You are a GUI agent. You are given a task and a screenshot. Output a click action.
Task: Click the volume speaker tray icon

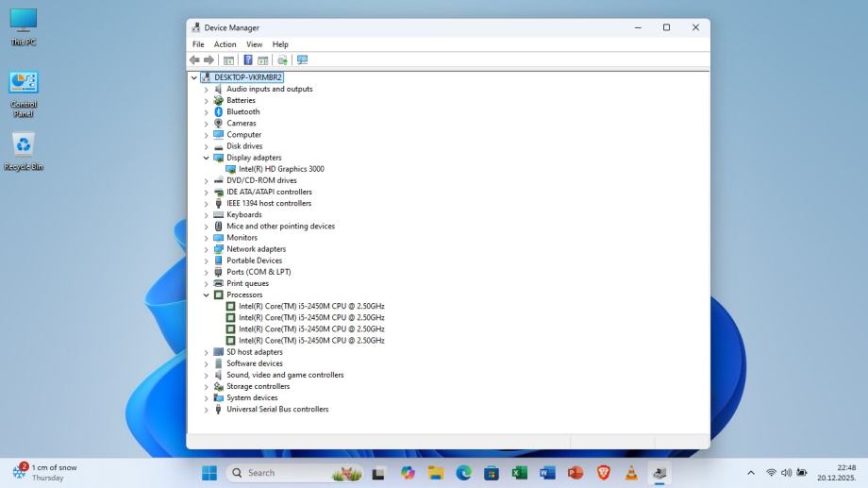tap(786, 473)
